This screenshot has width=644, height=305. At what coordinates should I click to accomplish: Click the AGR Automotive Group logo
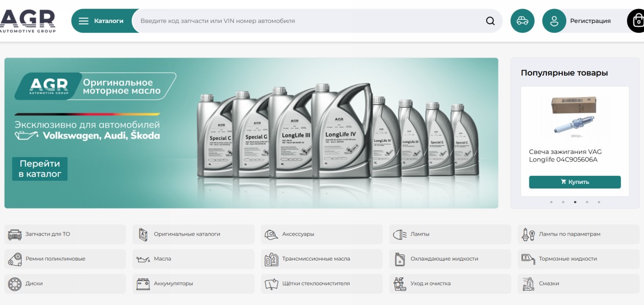(27, 21)
